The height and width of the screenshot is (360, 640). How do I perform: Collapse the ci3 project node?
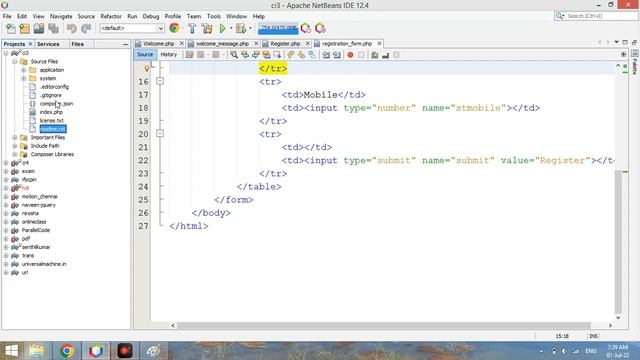click(6, 53)
